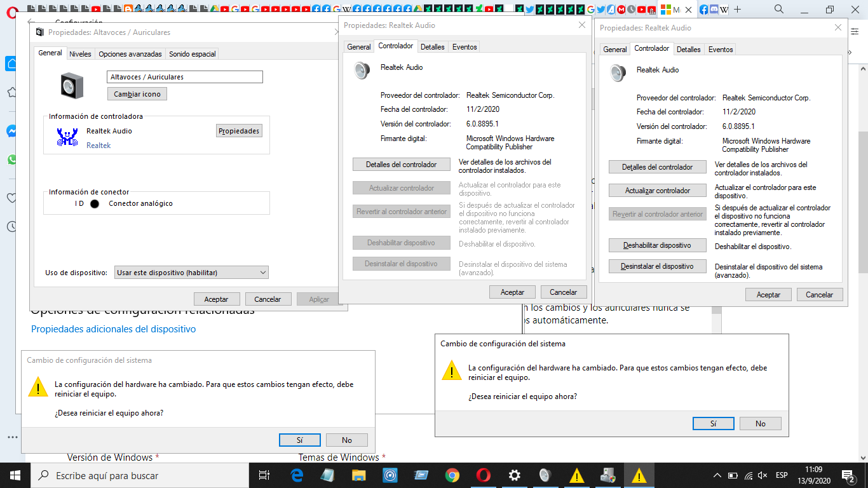Launch Google Chrome from the taskbar
This screenshot has width=868, height=488.
coord(452,475)
